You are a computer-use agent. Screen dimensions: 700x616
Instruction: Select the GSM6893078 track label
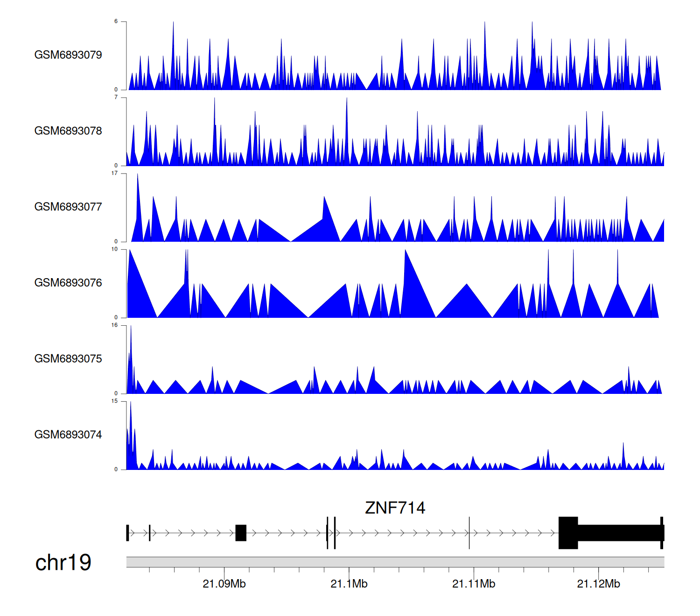(68, 131)
